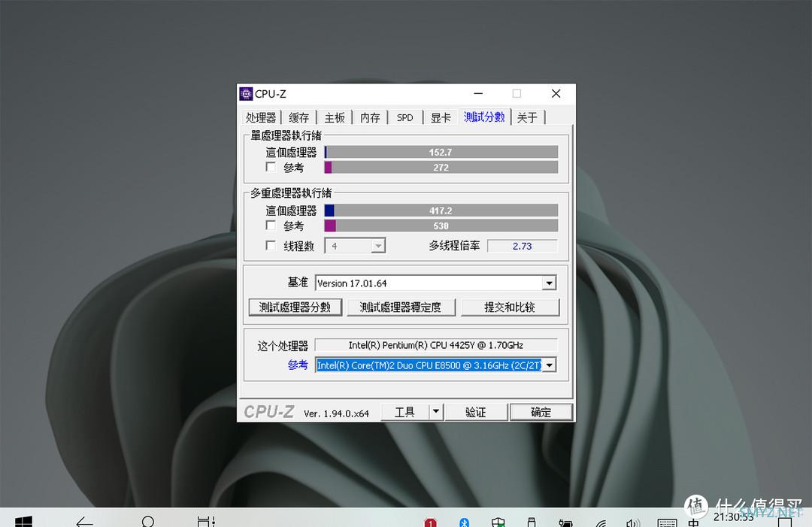Screen dimensions: 812x527
Task: Click the Intel Pentium 4425Y processor name field
Action: point(436,345)
